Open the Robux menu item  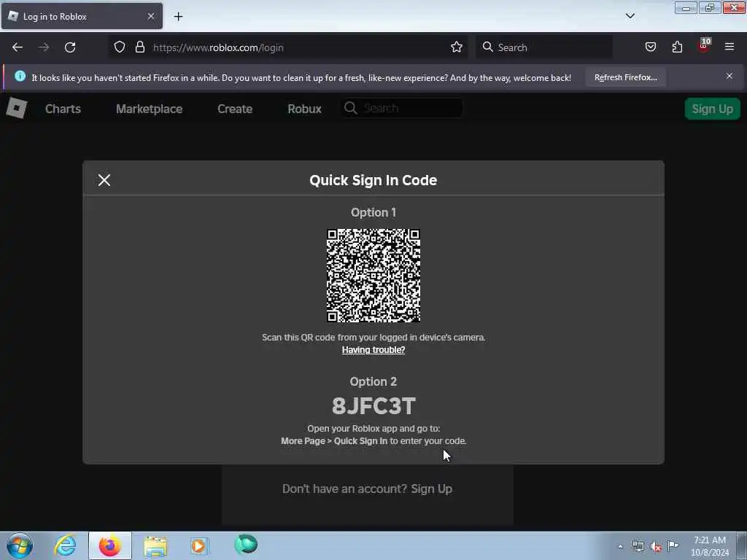[304, 109]
